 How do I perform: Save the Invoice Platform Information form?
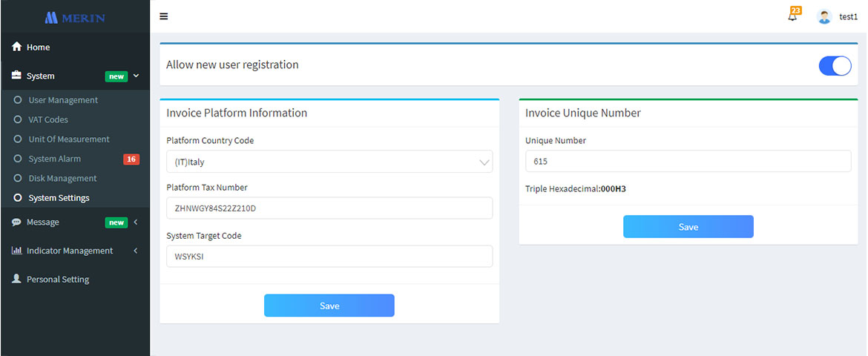(x=329, y=306)
